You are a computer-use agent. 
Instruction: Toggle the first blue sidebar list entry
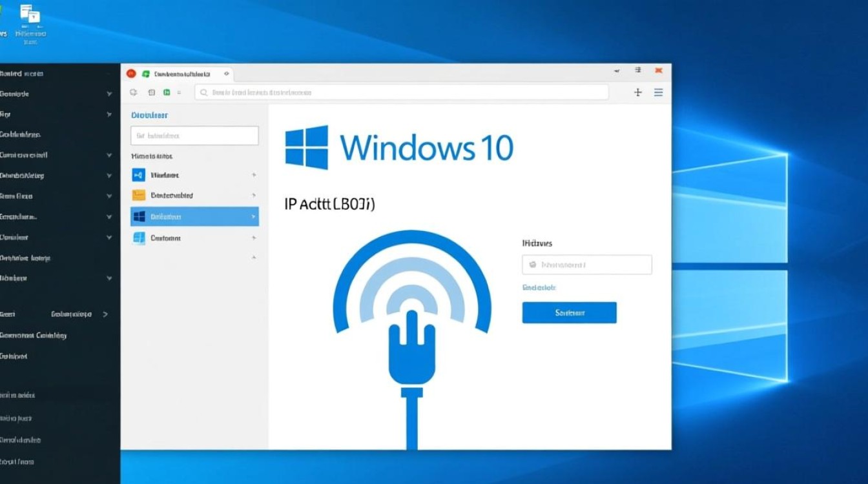click(194, 175)
